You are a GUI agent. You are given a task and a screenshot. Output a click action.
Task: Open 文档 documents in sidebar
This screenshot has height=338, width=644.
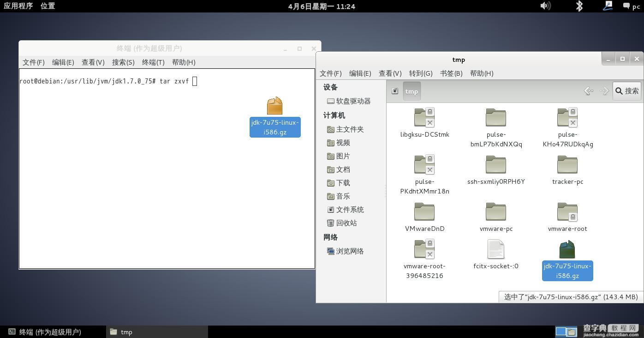(338, 169)
